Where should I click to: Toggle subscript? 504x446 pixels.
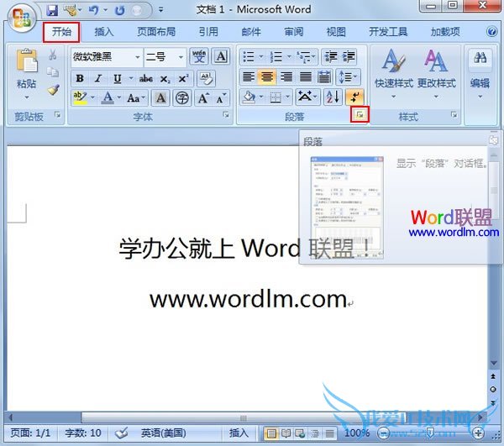[x=165, y=78]
